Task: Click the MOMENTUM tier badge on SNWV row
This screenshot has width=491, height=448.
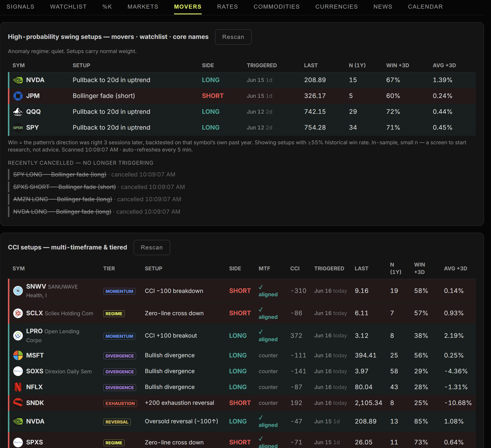Action: tap(119, 291)
